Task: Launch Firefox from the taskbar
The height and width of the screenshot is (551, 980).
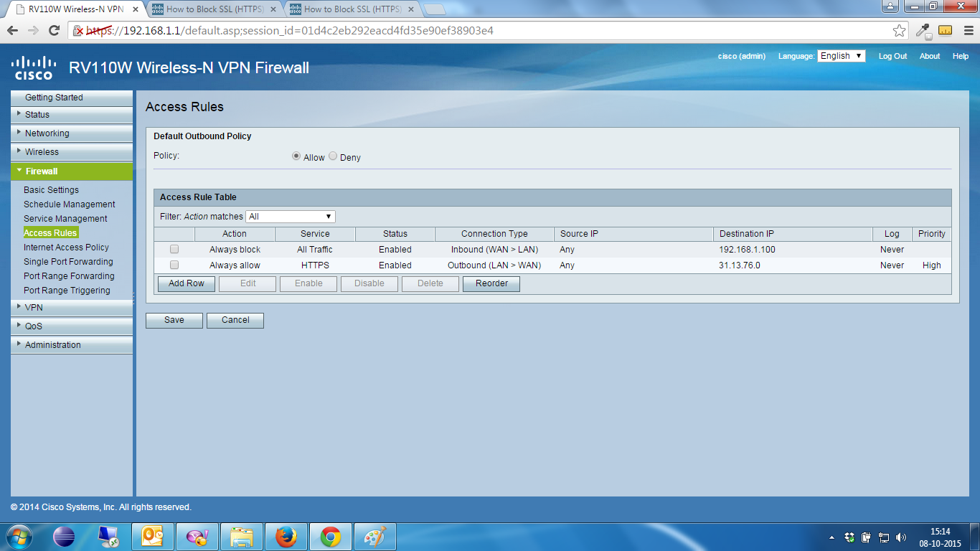Action: tap(286, 537)
